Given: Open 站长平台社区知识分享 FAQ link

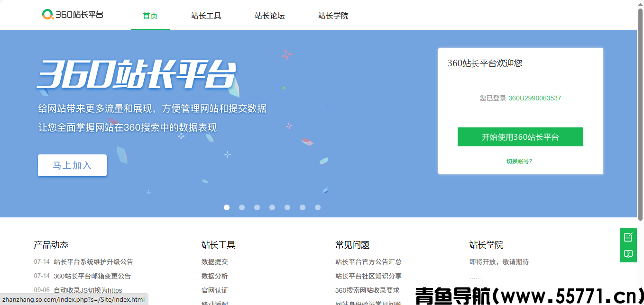Looking at the screenshot, I should coord(368,276).
